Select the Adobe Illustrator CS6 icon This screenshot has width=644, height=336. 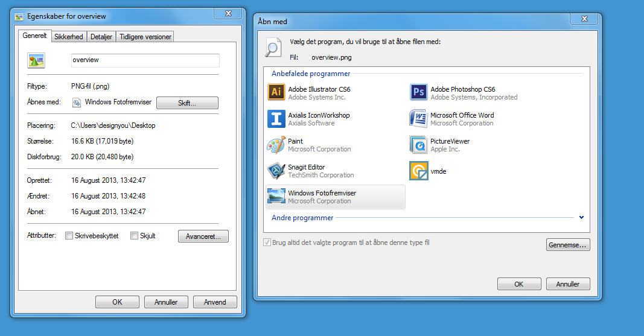276,92
